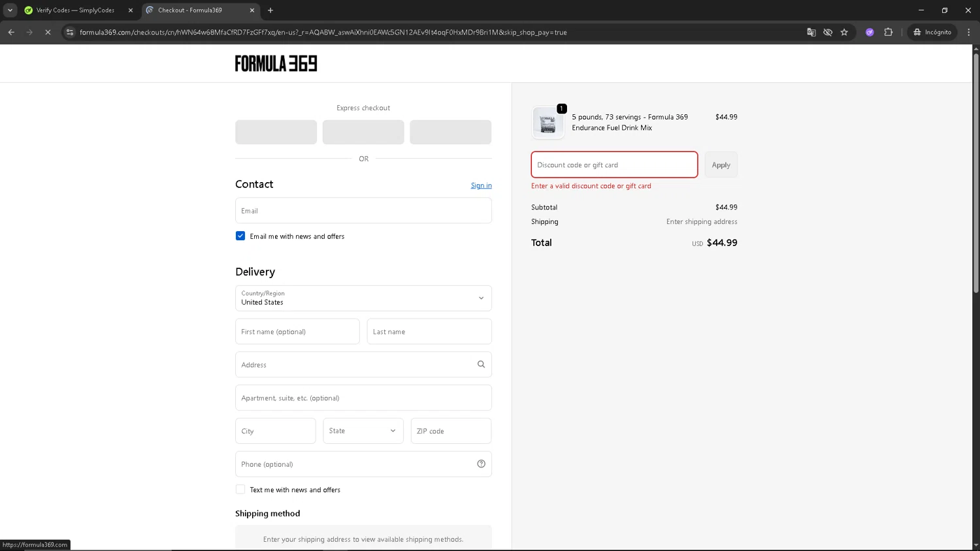Viewport: 980px width, 551px height.
Task: Enable Text me with news and offers
Action: point(240,489)
